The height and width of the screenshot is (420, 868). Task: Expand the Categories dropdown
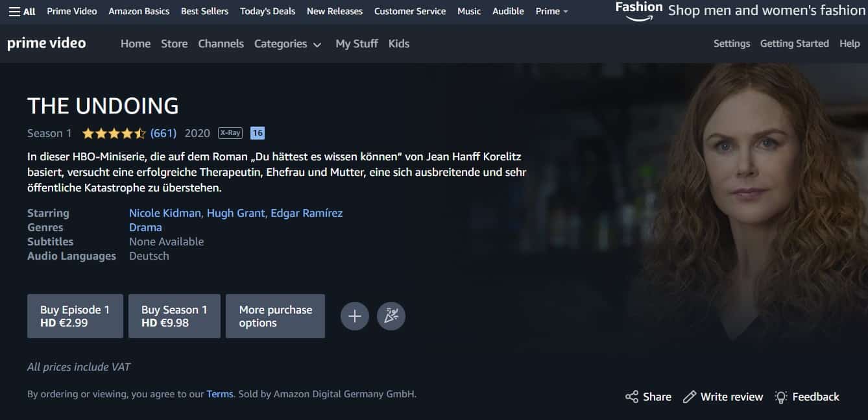point(287,43)
